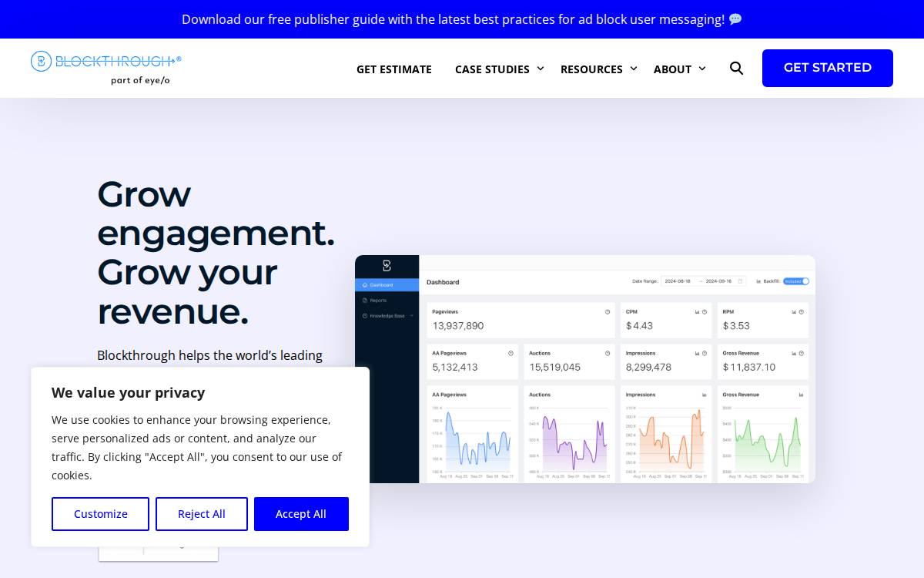Click the CPM value $4.43
The image size is (924, 578).
pyautogui.click(x=639, y=326)
